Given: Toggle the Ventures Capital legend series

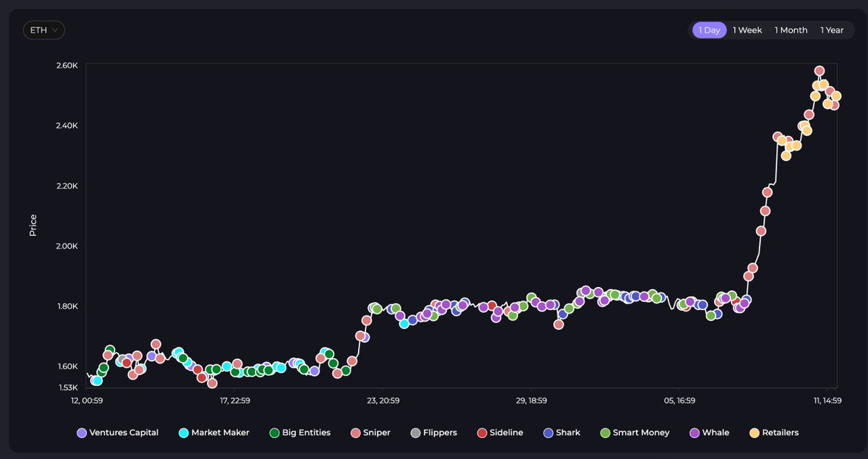Looking at the screenshot, I should coord(117,433).
